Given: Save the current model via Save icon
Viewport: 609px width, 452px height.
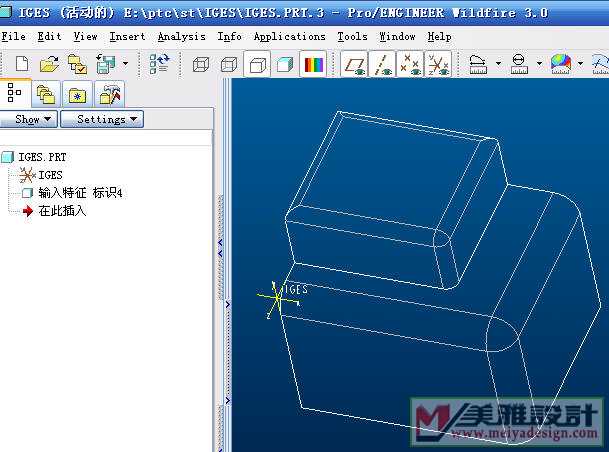Looking at the screenshot, I should (x=106, y=64).
